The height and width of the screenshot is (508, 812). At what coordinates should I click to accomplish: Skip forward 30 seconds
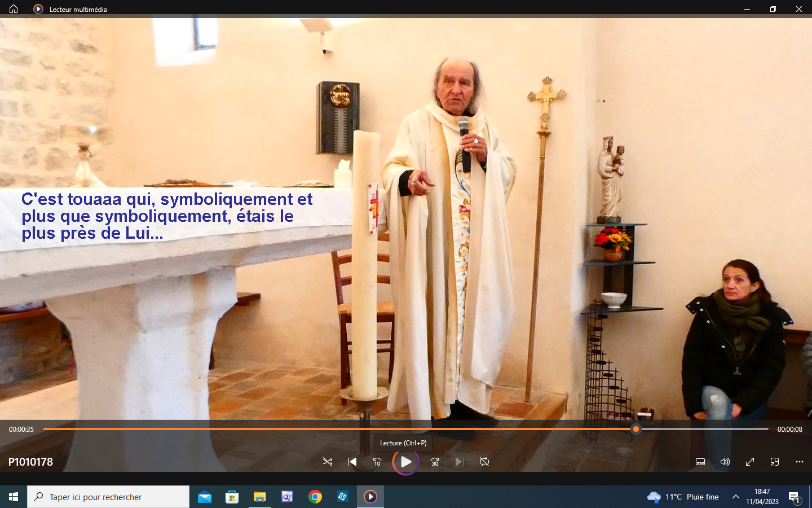click(435, 462)
